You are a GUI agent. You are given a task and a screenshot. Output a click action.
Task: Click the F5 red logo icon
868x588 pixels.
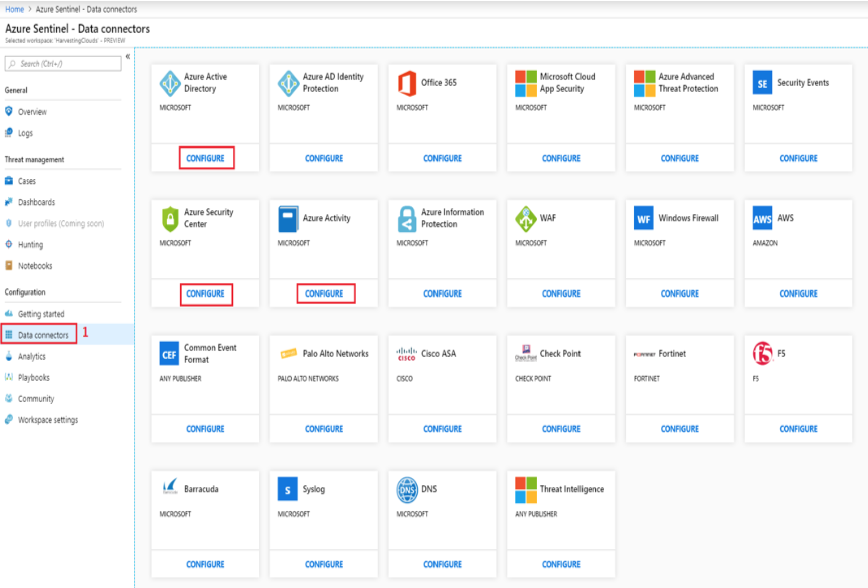762,353
